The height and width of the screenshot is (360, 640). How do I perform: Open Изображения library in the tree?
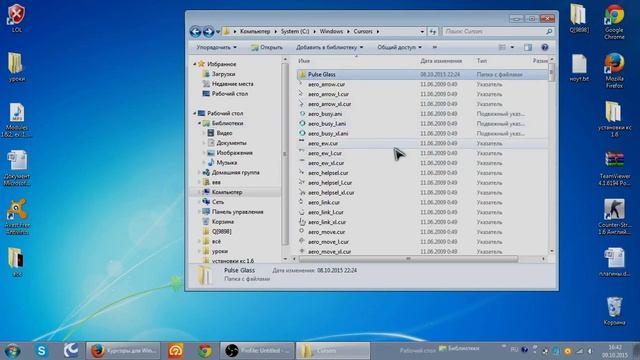pos(234,153)
